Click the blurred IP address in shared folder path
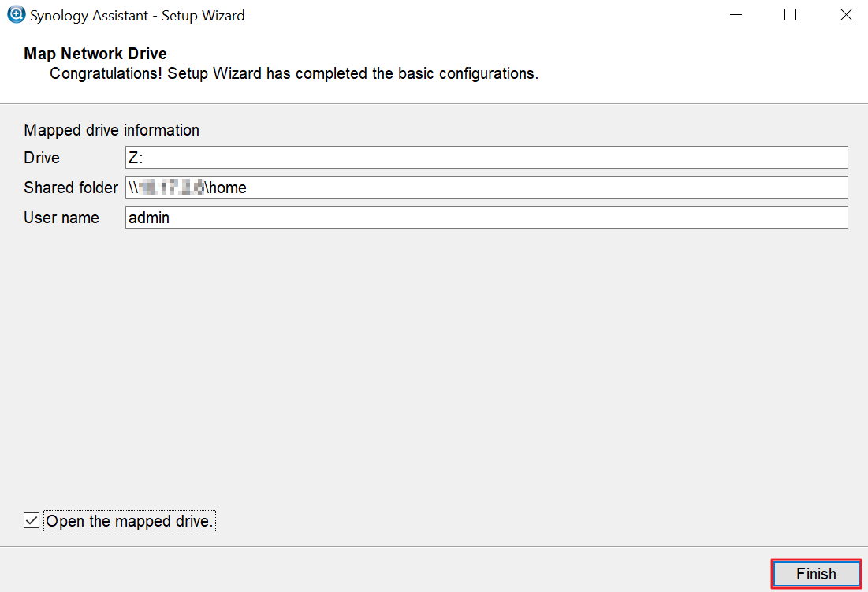 (x=172, y=188)
